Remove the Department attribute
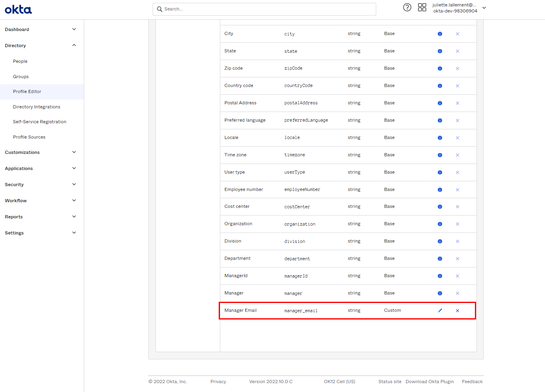 [457, 258]
